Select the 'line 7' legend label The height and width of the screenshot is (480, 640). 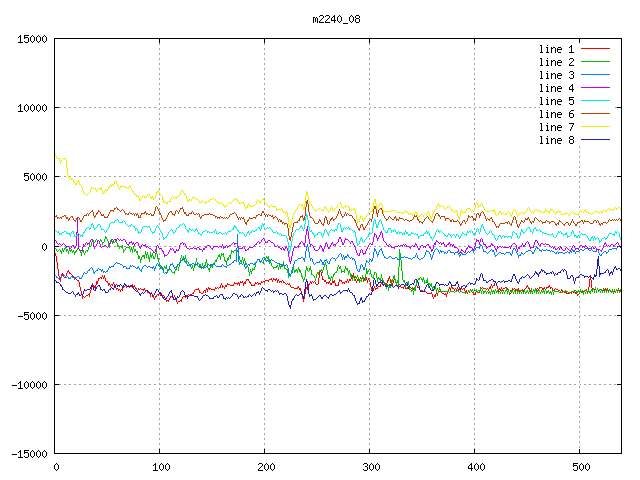557,127
